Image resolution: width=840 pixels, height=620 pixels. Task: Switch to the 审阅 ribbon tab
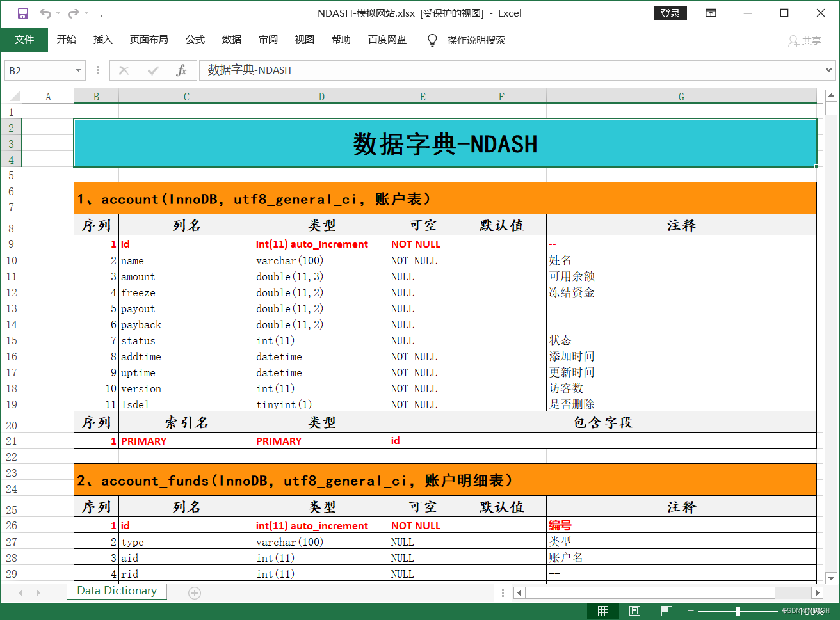(x=268, y=40)
